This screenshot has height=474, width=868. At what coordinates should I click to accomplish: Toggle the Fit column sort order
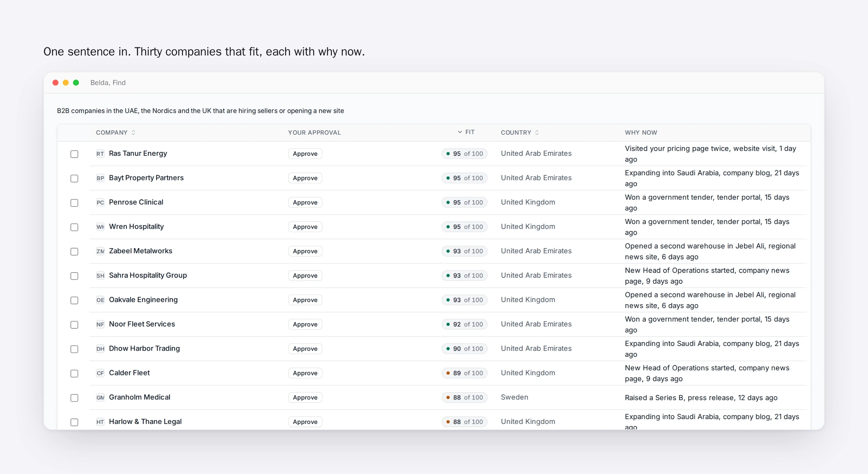[x=466, y=132]
